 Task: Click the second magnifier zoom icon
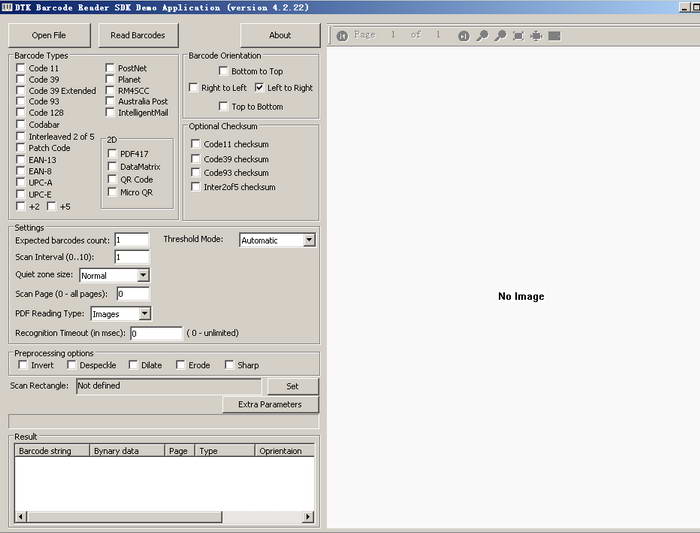500,36
